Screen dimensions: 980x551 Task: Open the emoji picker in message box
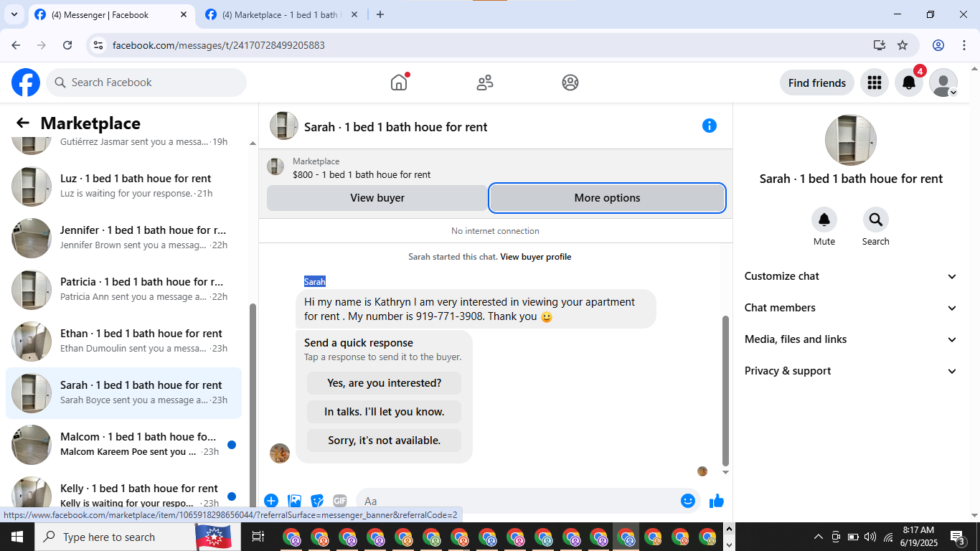[x=688, y=501]
